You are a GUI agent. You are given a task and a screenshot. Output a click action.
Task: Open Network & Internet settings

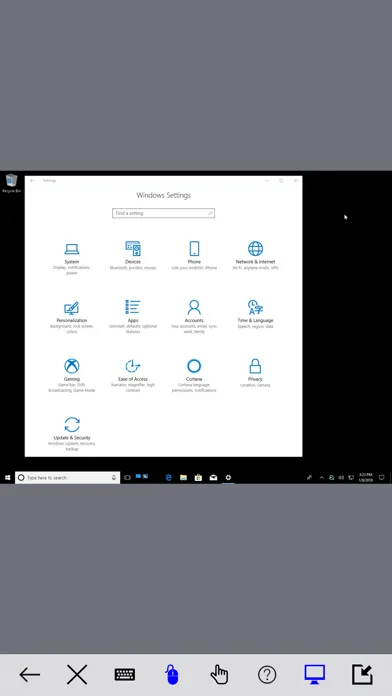(255, 255)
